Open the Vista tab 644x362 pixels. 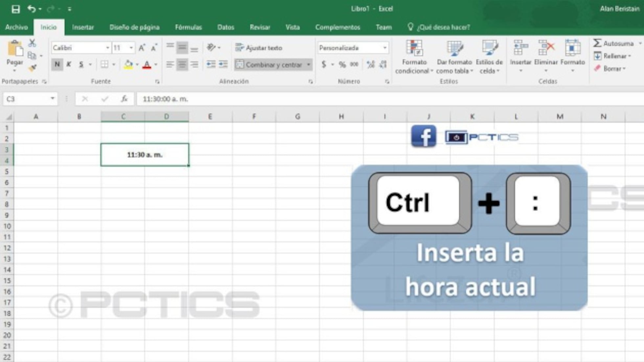click(292, 27)
